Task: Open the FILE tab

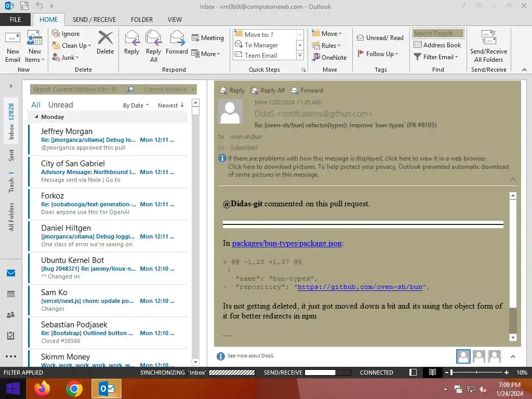Action: pos(15,20)
